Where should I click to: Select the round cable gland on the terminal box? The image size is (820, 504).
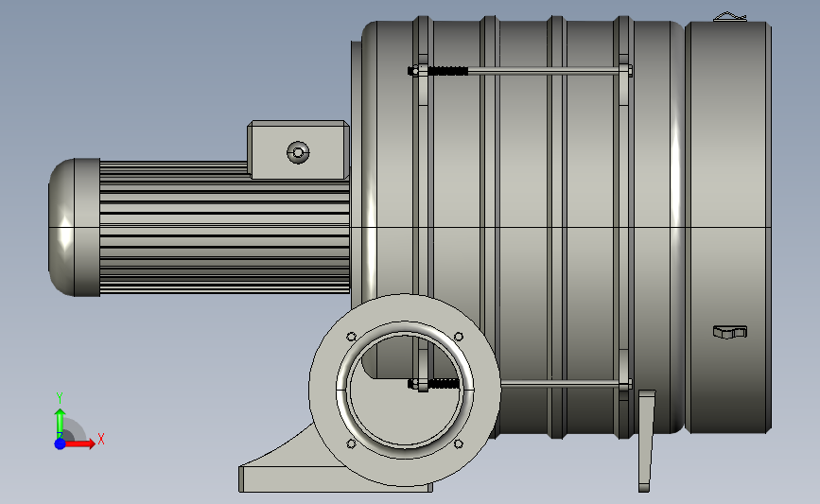coord(298,152)
